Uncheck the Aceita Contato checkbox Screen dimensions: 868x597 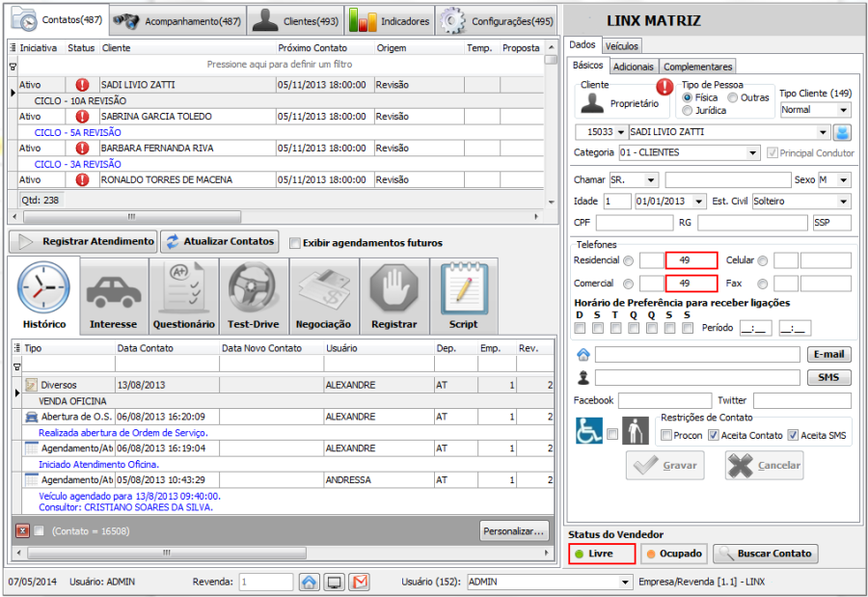[x=714, y=435]
